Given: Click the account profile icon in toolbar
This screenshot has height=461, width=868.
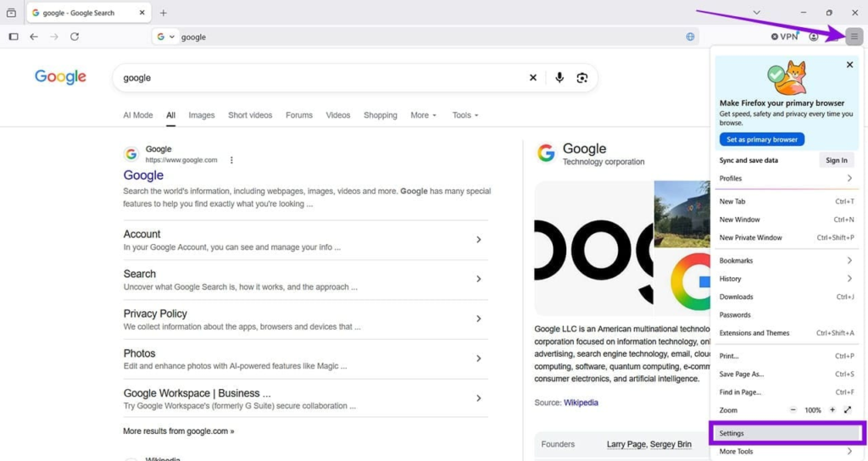Looking at the screenshot, I should click(813, 36).
